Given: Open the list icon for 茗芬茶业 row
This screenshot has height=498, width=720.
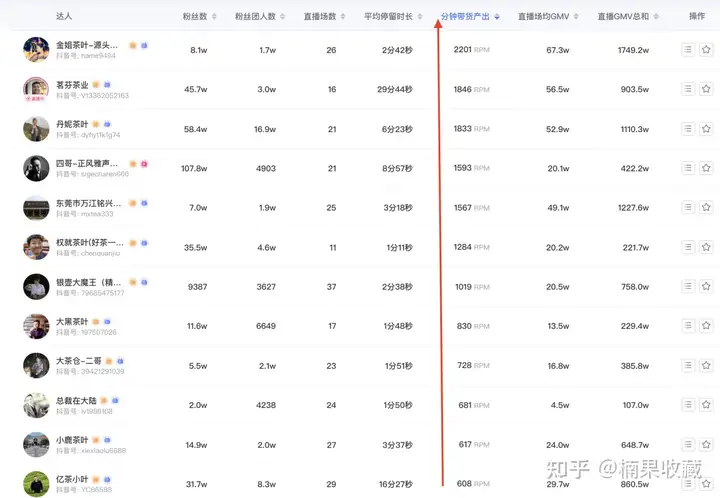Looking at the screenshot, I should [x=687, y=89].
